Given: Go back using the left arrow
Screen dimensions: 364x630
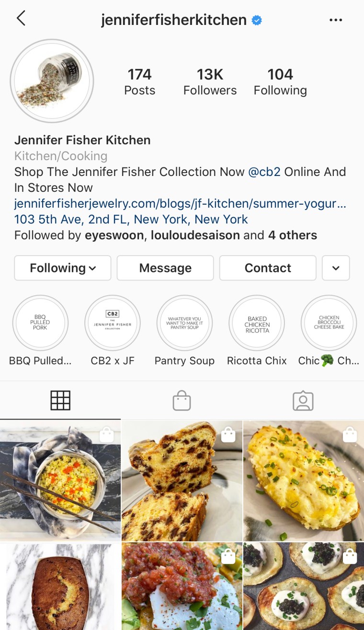Looking at the screenshot, I should coord(21,19).
